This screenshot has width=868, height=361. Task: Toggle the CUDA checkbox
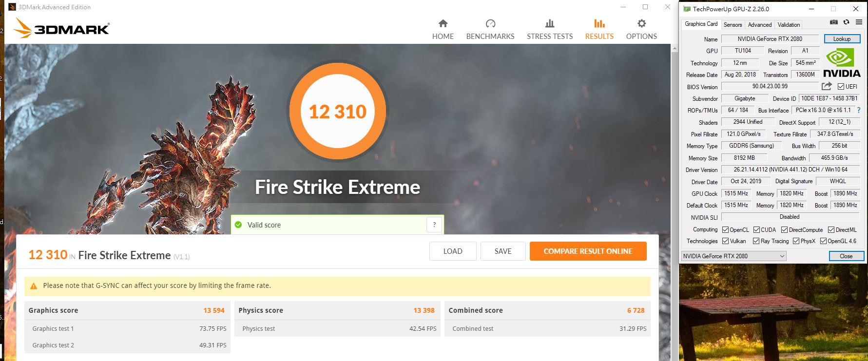click(x=756, y=230)
